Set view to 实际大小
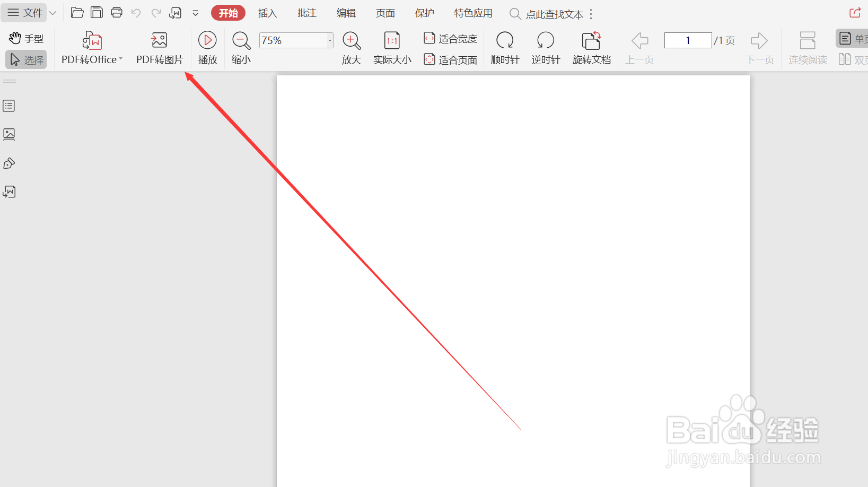Image resolution: width=868 pixels, height=487 pixels. coord(392,48)
